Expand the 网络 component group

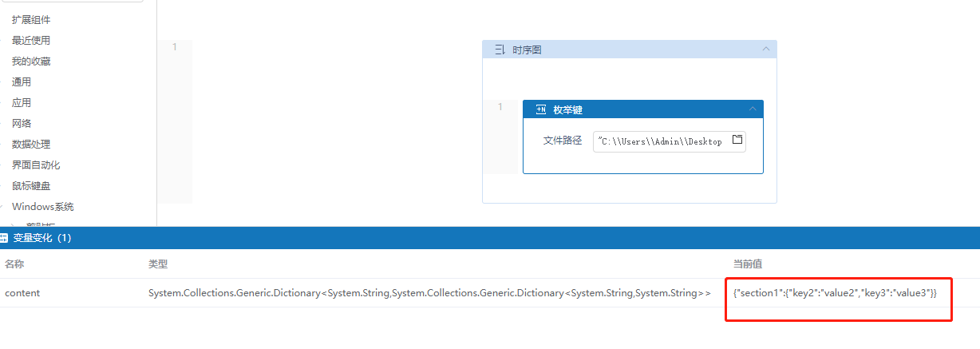[22, 123]
